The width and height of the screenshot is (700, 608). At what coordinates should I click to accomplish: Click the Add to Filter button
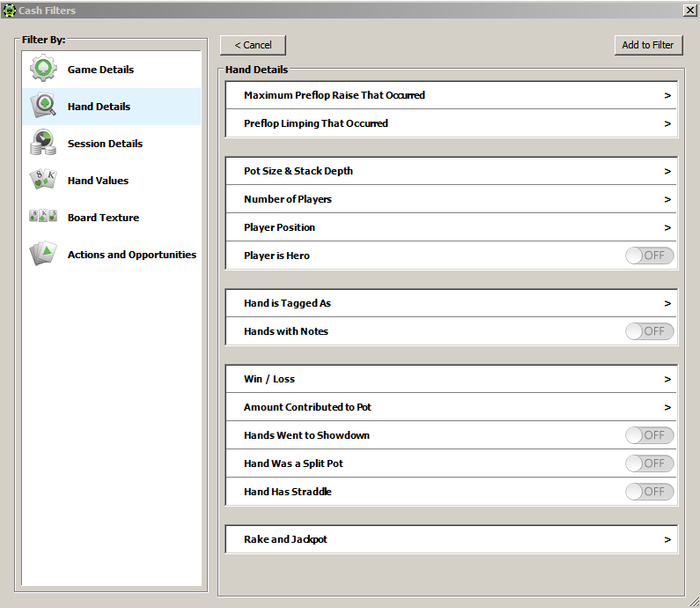tap(648, 45)
